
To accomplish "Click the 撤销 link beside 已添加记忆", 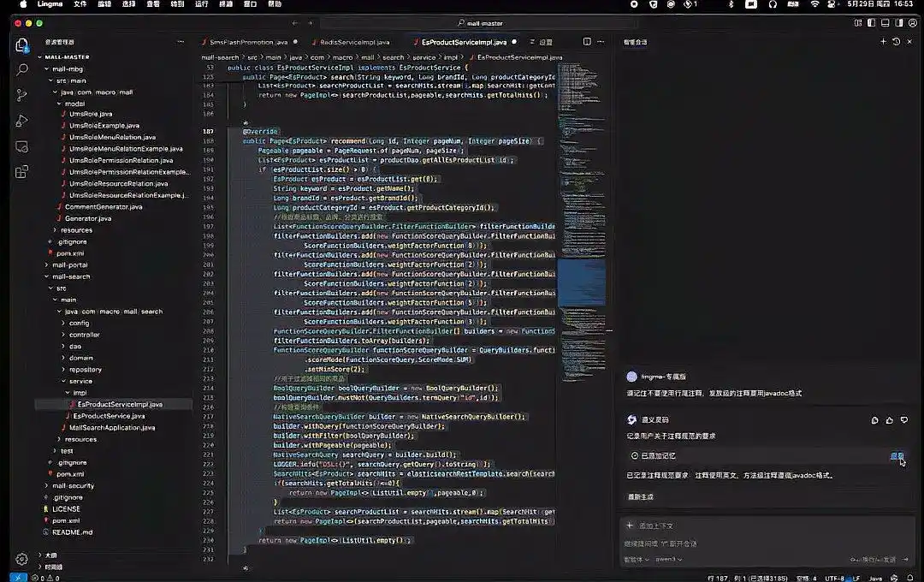I will [x=898, y=456].
